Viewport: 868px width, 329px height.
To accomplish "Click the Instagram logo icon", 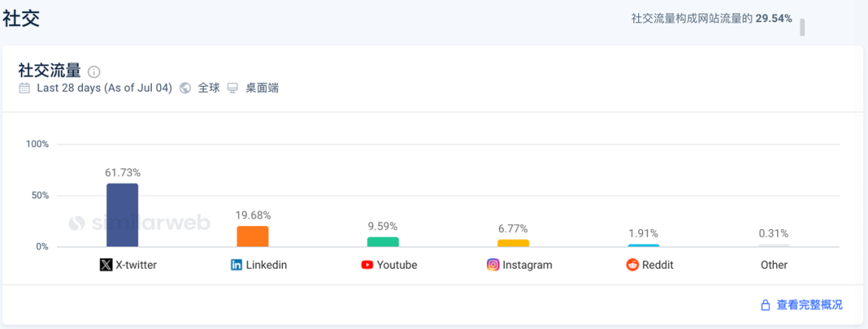I will point(493,265).
